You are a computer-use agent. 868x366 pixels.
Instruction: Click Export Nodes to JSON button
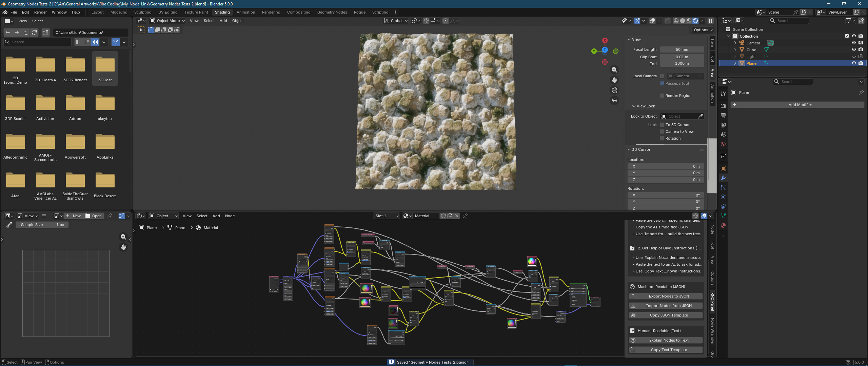pos(669,296)
